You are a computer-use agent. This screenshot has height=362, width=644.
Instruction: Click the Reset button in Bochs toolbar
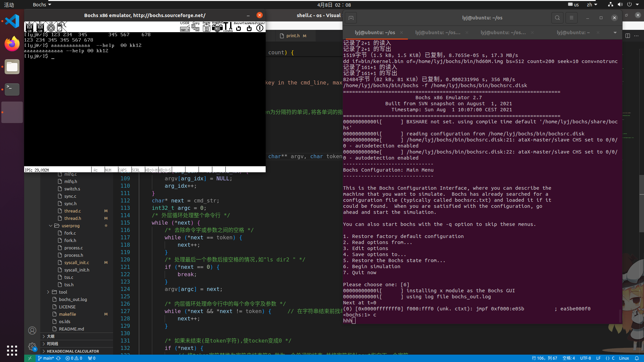(238, 27)
